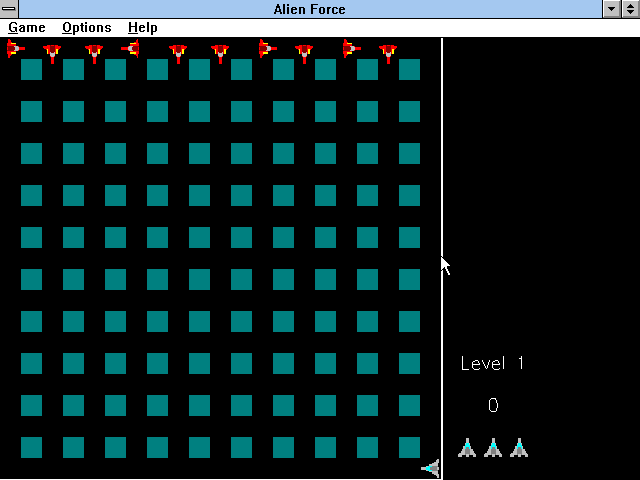
Task: Click the rightmost alien ship in the top row
Action: (388, 52)
